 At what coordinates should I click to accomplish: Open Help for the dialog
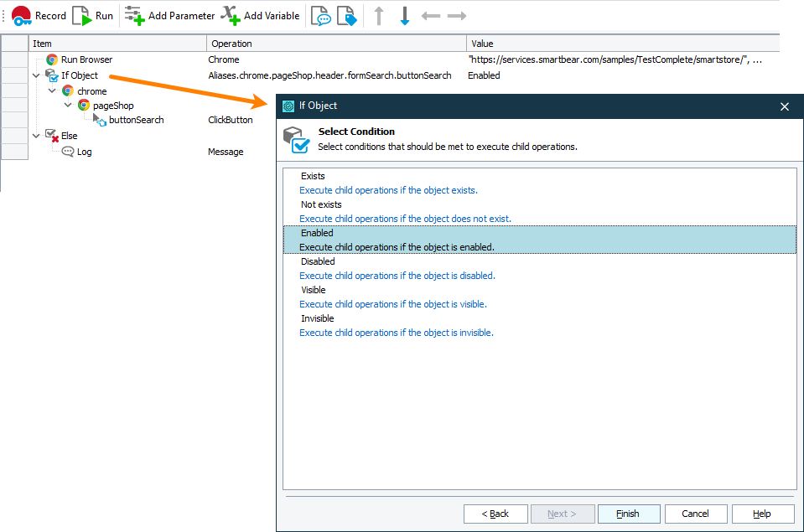763,514
